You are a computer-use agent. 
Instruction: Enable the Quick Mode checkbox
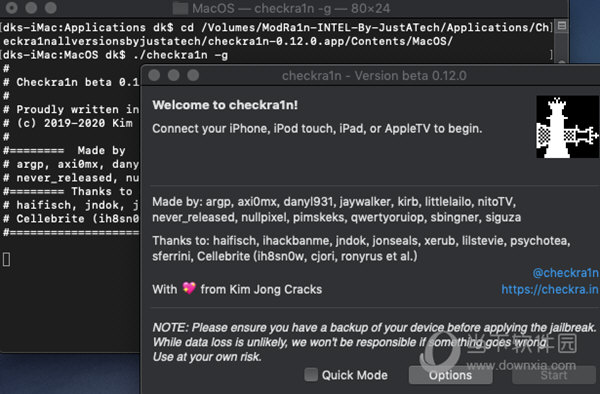coord(311,375)
